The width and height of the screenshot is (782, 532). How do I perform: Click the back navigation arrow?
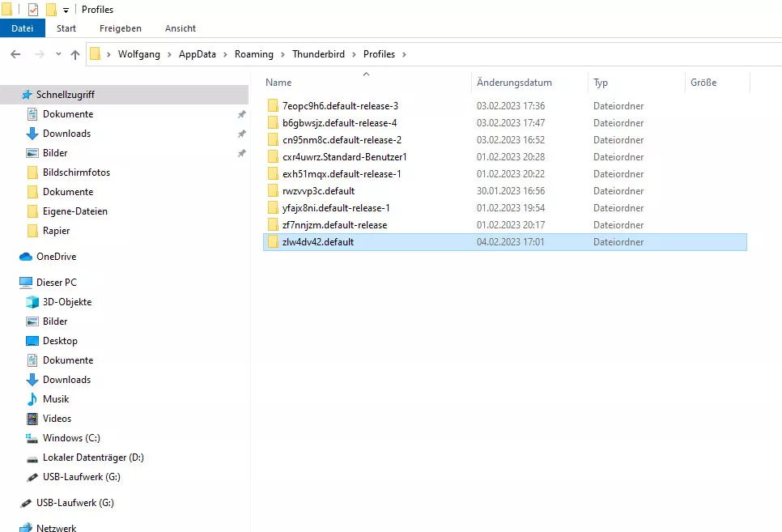point(15,54)
